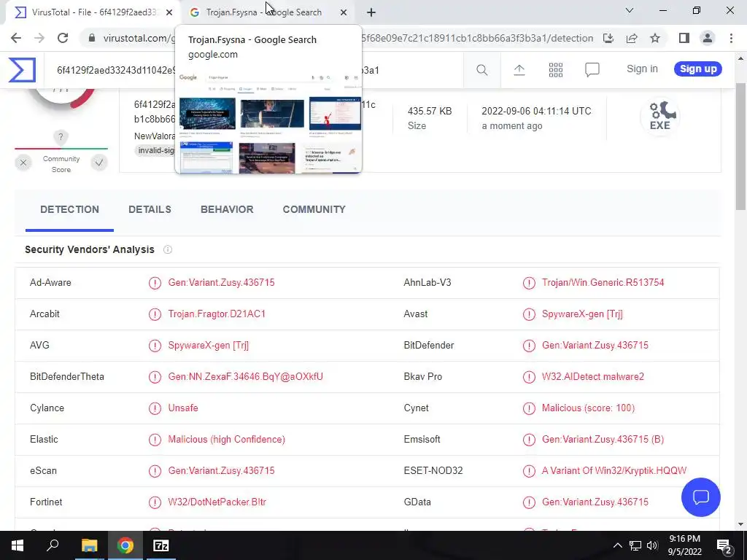Image resolution: width=747 pixels, height=560 pixels.
Task: Click the taskbar search icon
Action: click(53, 545)
